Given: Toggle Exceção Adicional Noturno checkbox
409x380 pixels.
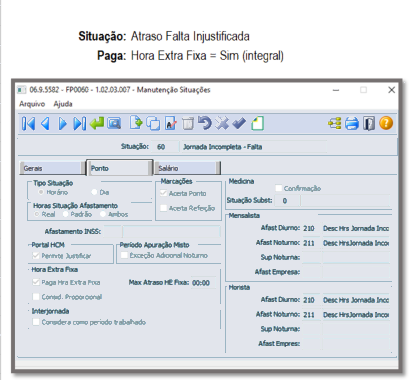Looking at the screenshot, I should (124, 255).
